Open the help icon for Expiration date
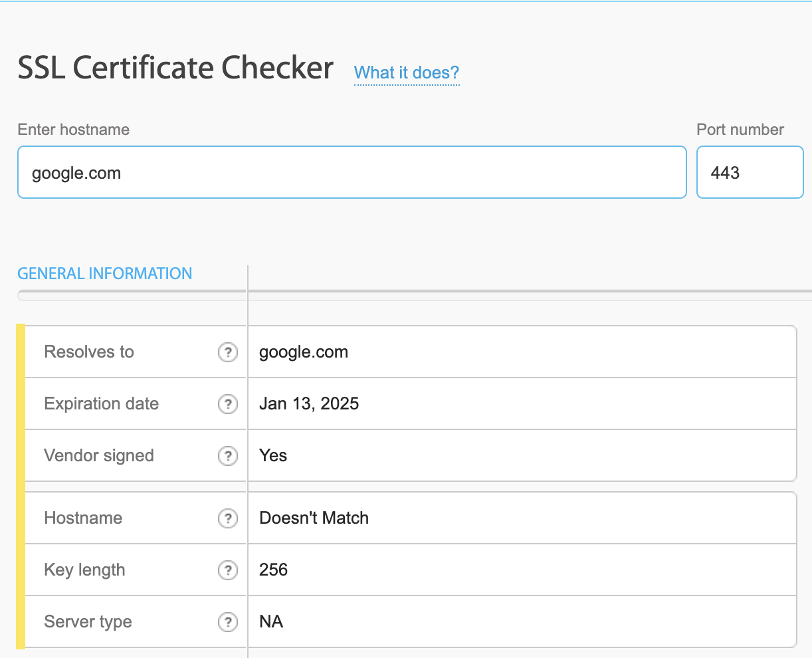Screen dimensions: 812x658 pos(228,404)
